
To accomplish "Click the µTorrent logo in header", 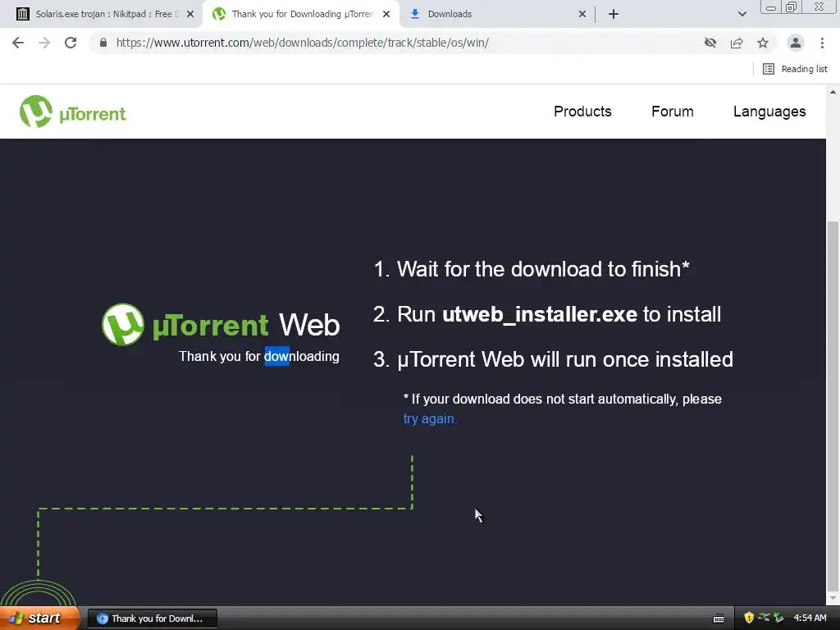I will [x=73, y=112].
